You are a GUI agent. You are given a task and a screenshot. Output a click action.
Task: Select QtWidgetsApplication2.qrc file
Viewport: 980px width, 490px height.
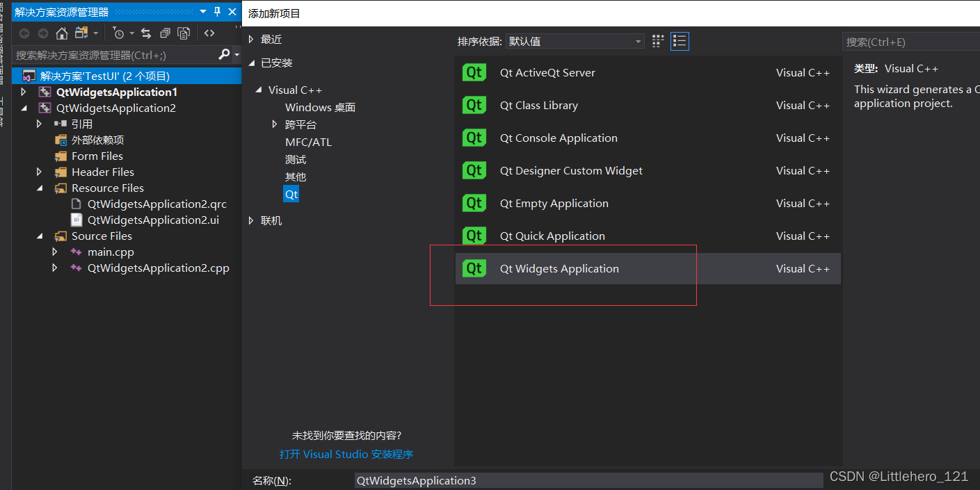pos(157,204)
